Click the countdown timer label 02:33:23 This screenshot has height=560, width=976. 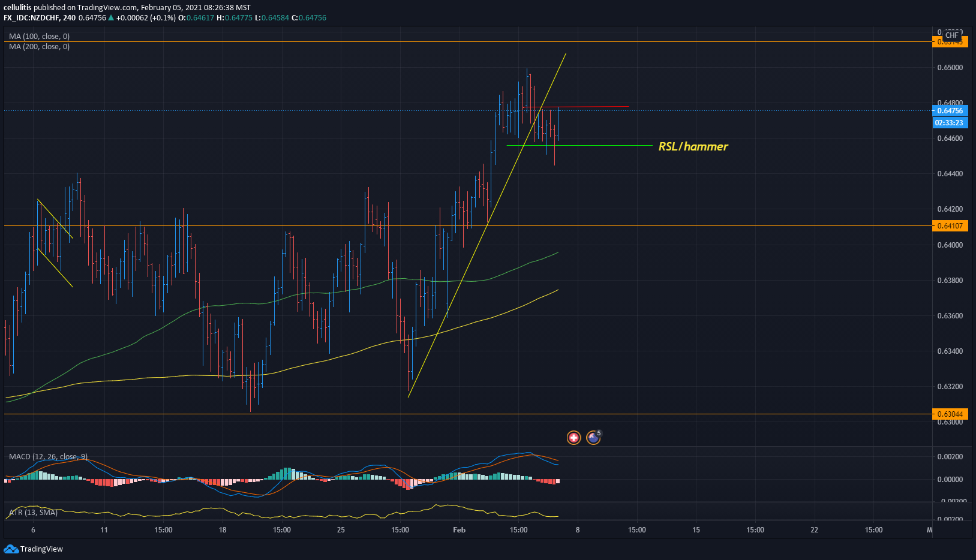coord(950,123)
